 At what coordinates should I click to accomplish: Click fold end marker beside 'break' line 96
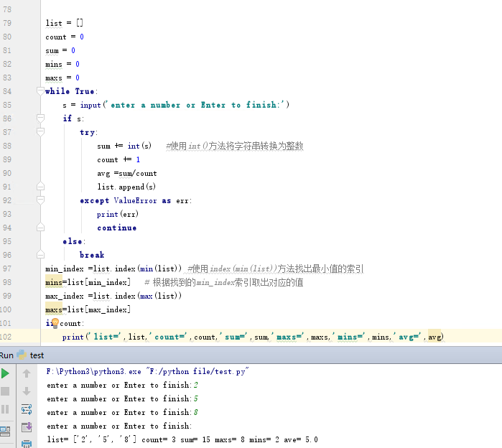click(40, 255)
